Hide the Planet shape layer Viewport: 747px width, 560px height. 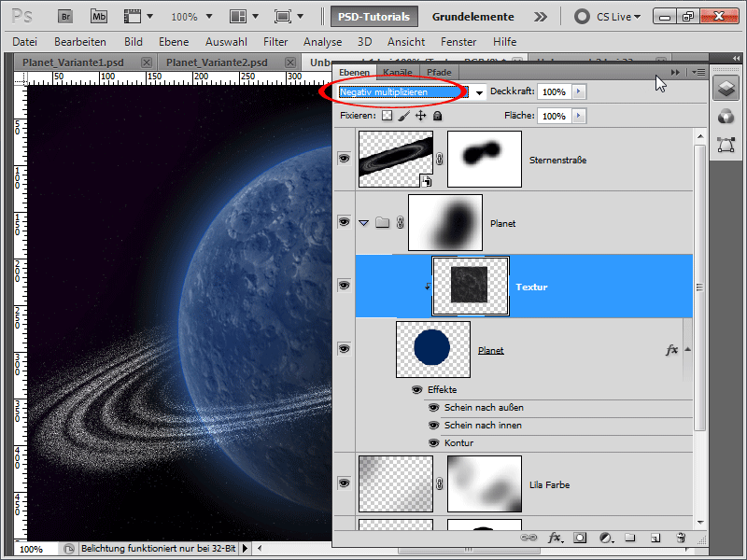(344, 348)
